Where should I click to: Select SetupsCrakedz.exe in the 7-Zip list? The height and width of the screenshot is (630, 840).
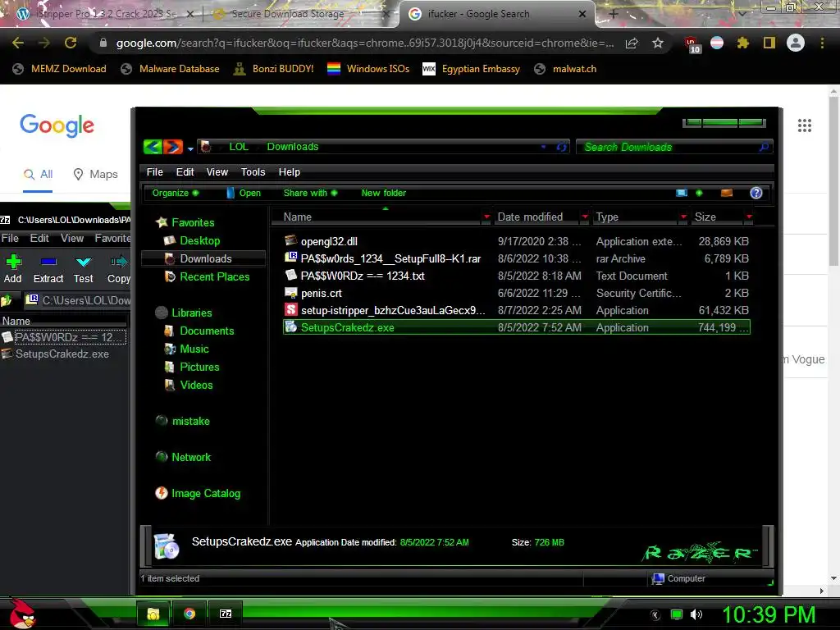(62, 354)
